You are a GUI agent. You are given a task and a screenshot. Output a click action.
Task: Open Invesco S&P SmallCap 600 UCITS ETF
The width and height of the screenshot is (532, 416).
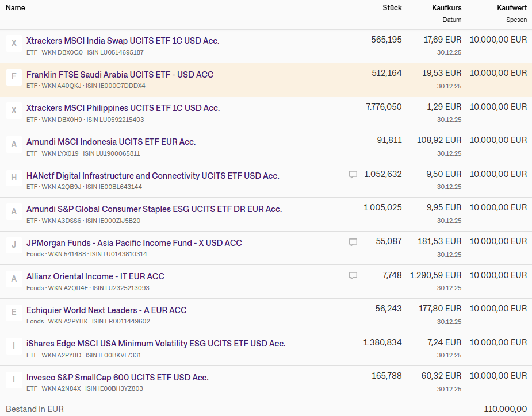pyautogui.click(x=117, y=378)
